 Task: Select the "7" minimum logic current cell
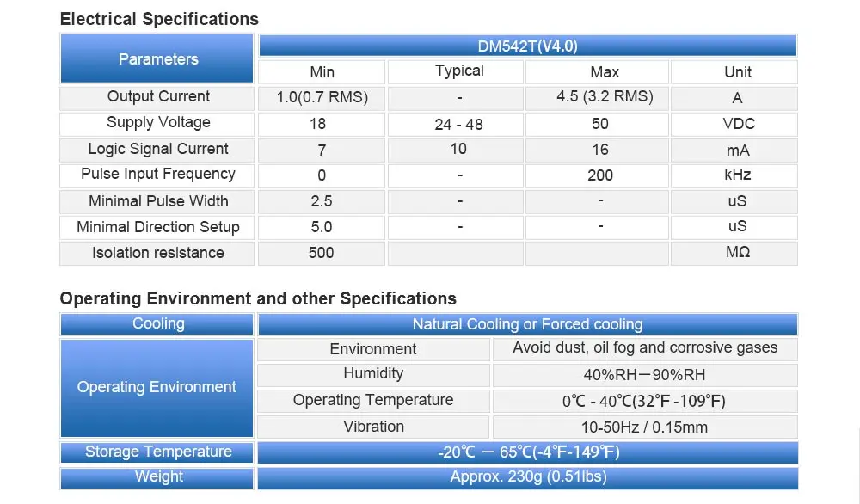coord(322,151)
